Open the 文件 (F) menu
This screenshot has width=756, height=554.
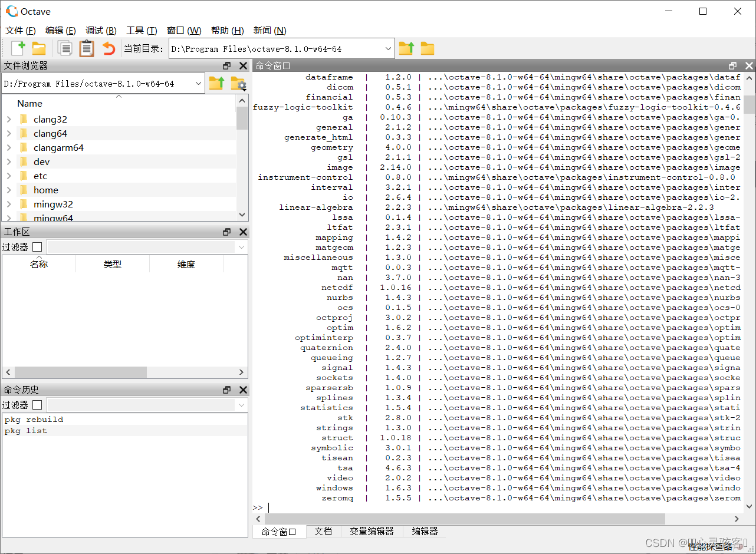(20, 31)
